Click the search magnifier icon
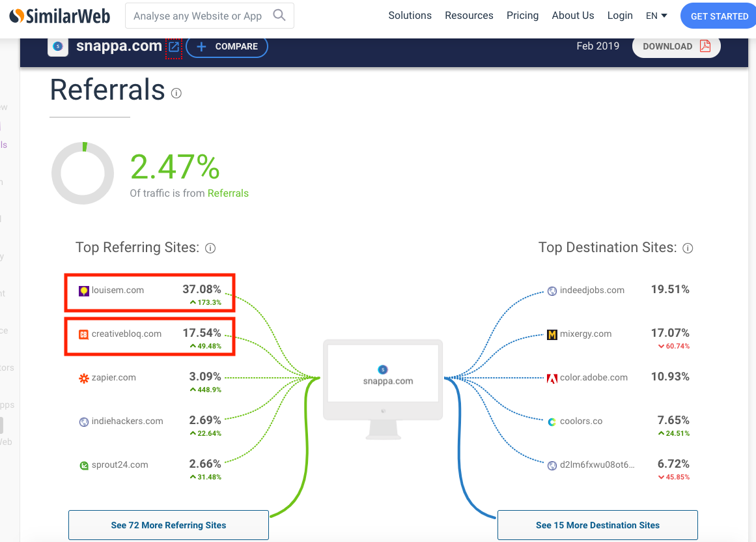Screen dimensions: 756x542 (279, 15)
